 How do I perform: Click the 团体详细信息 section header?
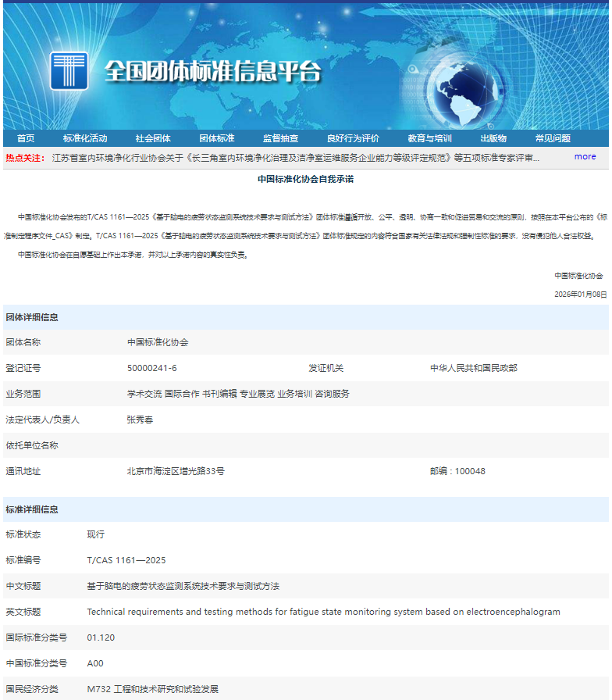coord(32,317)
